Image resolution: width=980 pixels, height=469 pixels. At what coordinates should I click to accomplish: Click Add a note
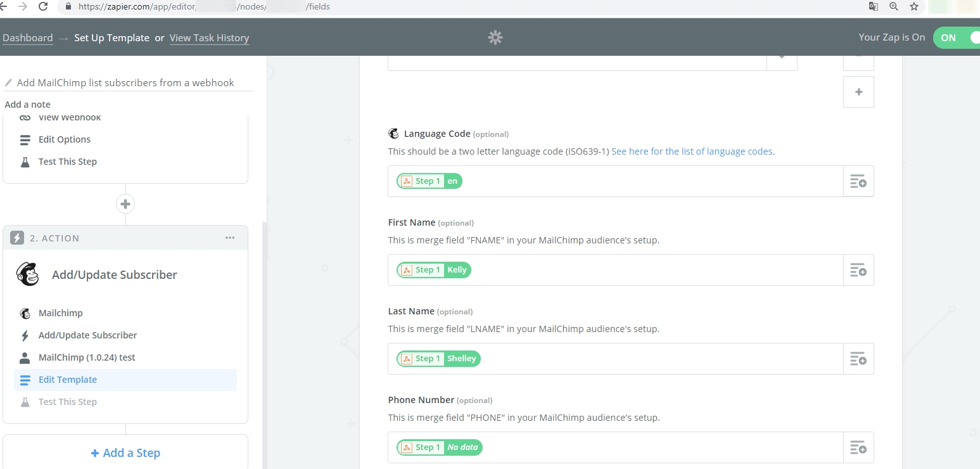27,105
